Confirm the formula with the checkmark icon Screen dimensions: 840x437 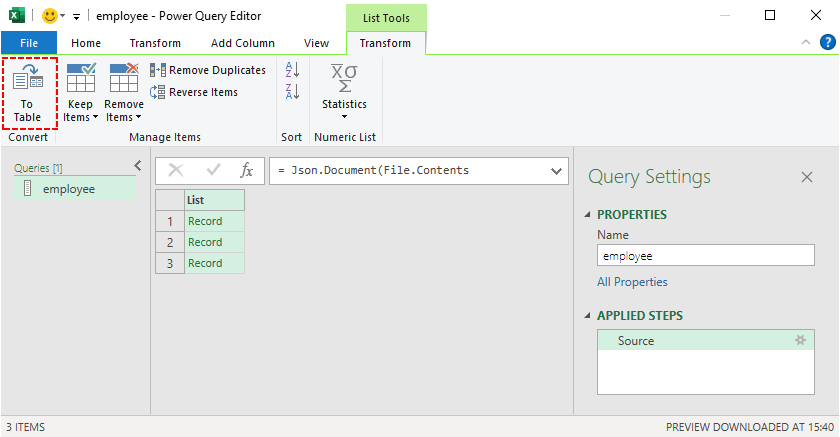[213, 170]
